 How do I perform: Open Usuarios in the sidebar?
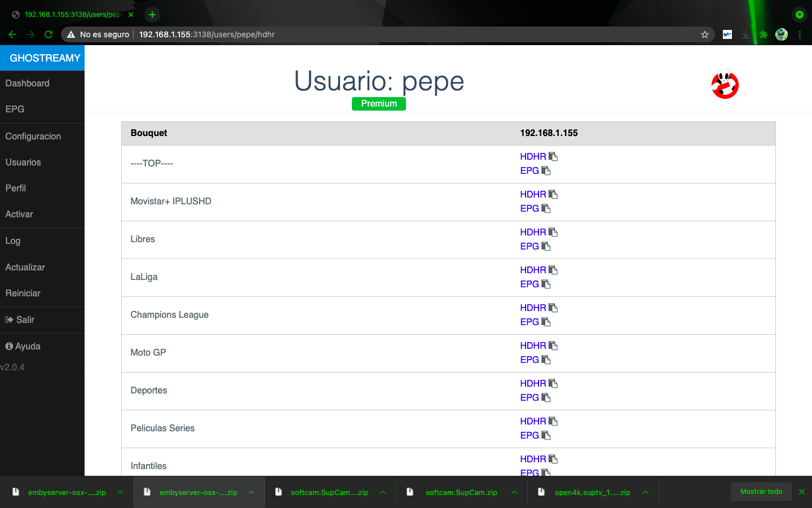(23, 162)
